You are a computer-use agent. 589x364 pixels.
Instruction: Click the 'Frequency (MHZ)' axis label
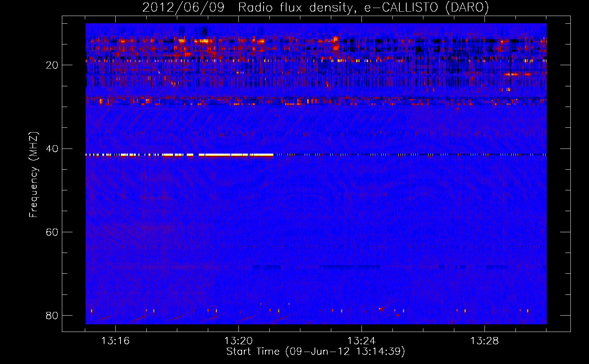[x=33, y=175]
